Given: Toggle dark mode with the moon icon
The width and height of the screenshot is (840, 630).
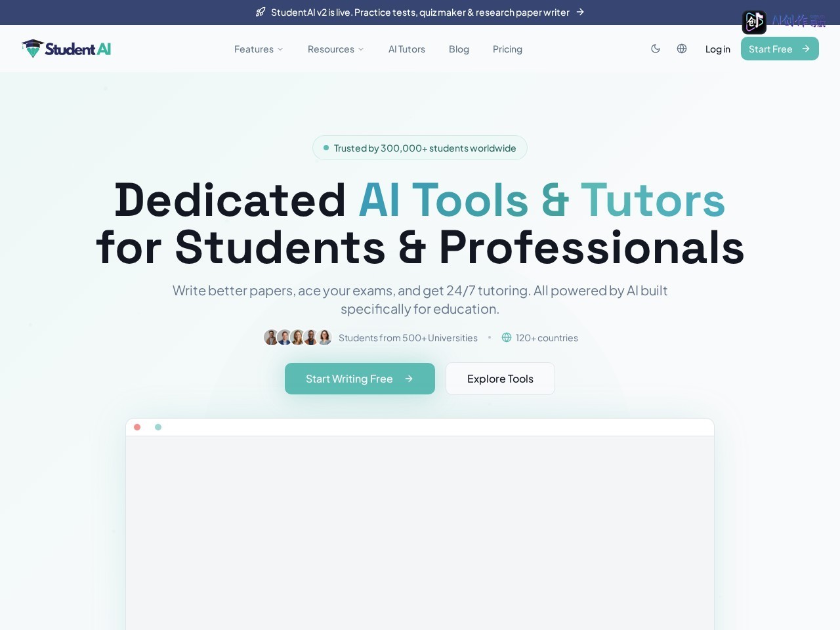Looking at the screenshot, I should click(655, 49).
